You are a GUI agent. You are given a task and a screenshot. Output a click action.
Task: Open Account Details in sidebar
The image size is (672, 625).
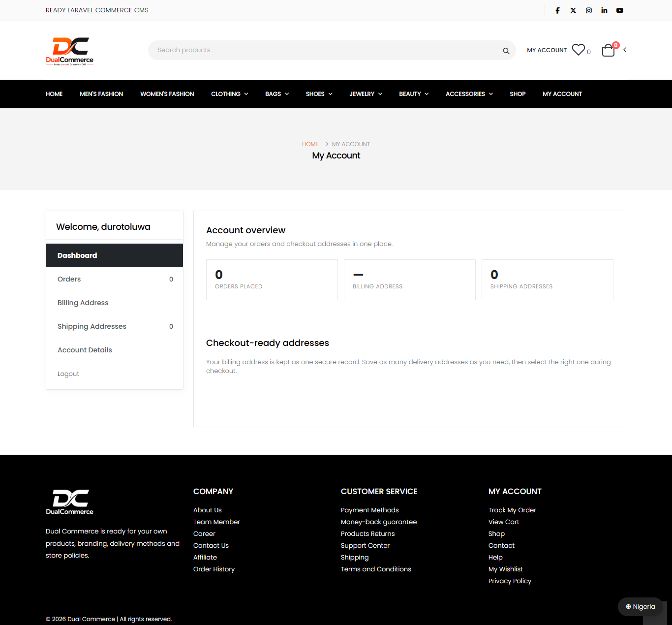coord(115,350)
